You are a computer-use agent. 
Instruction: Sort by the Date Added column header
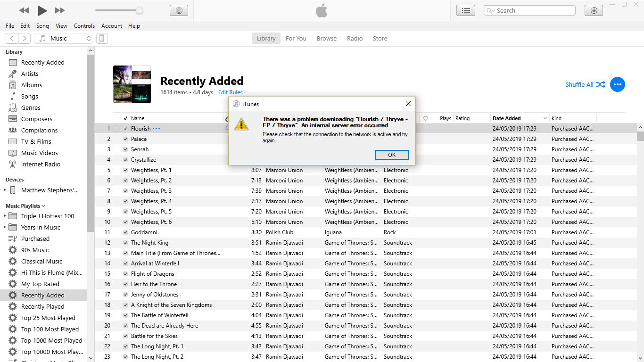coord(520,118)
